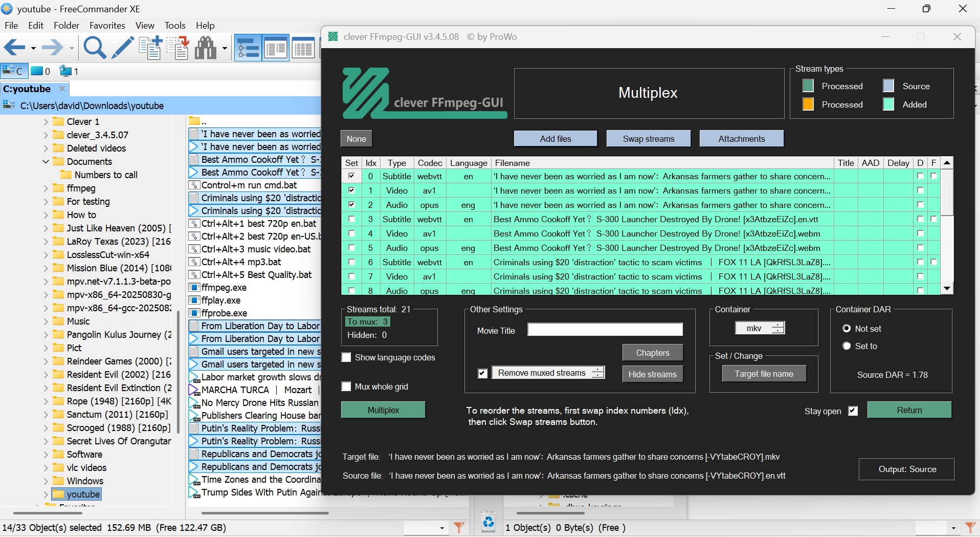This screenshot has width=980, height=537.
Task: Click the ffprobe.exe file icon
Action: (194, 313)
